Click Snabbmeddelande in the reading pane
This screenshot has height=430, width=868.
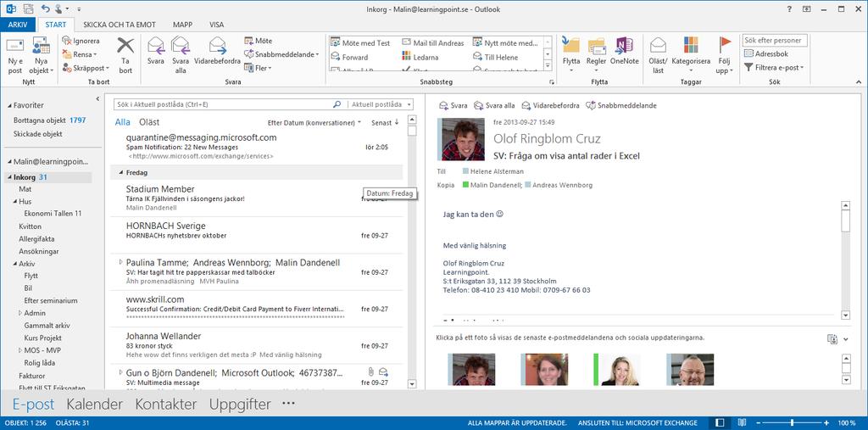coord(621,105)
